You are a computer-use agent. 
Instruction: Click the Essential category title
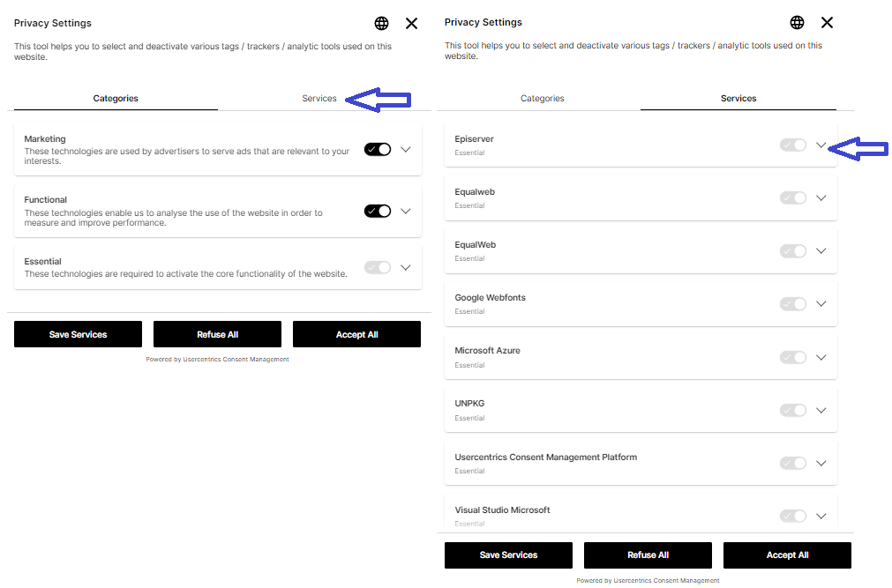(42, 262)
